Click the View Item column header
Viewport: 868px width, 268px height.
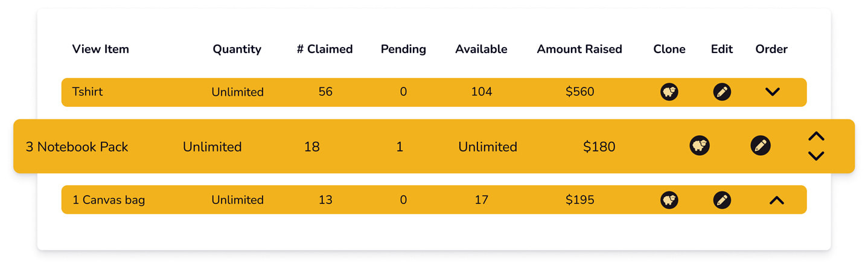[101, 49]
